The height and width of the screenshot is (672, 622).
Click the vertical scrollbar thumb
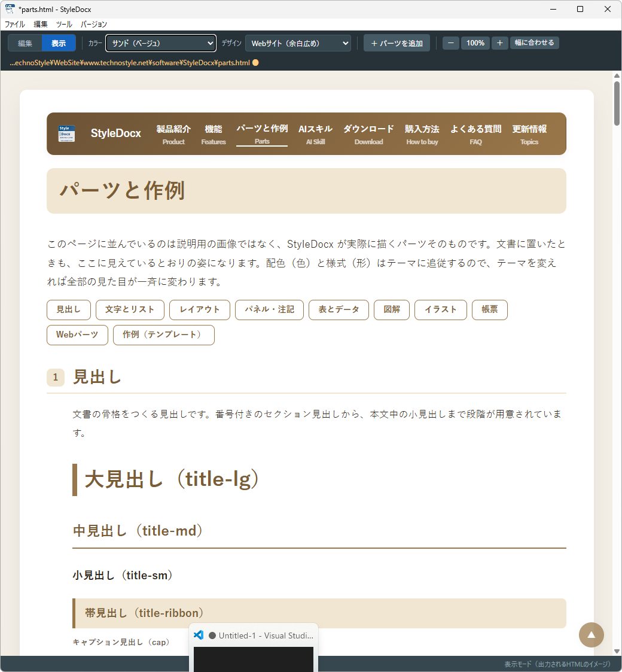tap(617, 104)
